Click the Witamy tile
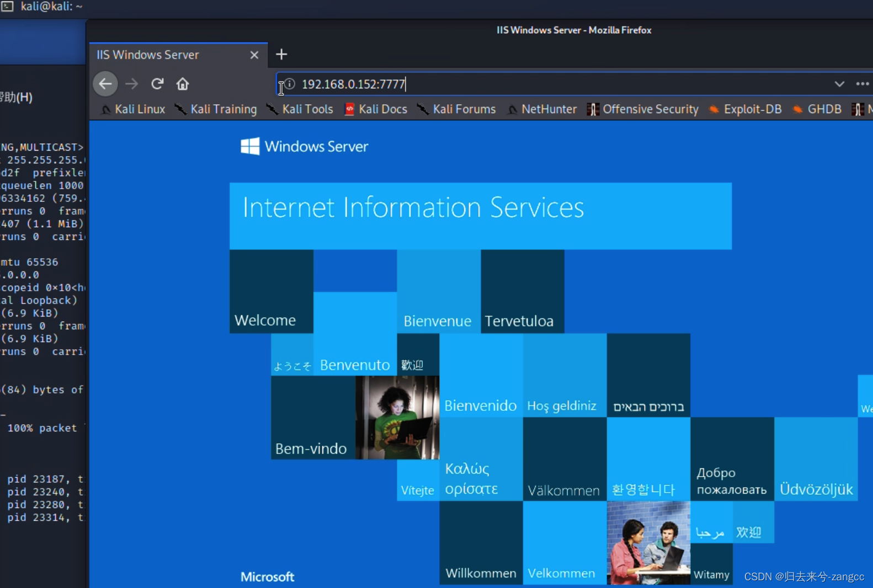Screen dimensions: 873x588 pos(712,564)
